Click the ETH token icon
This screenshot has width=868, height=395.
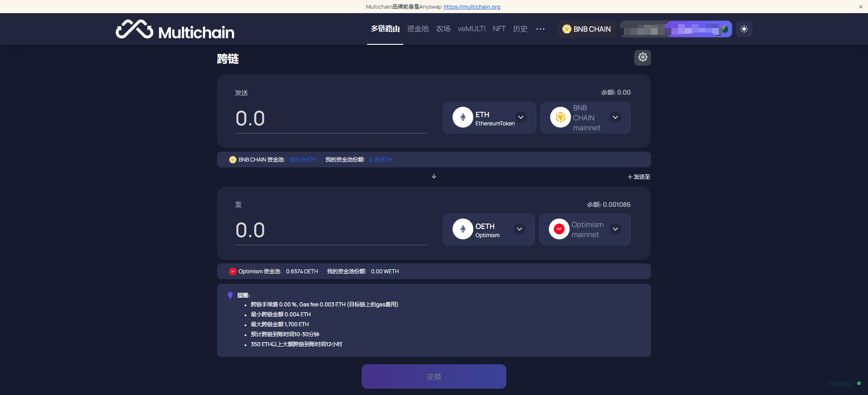tap(462, 117)
